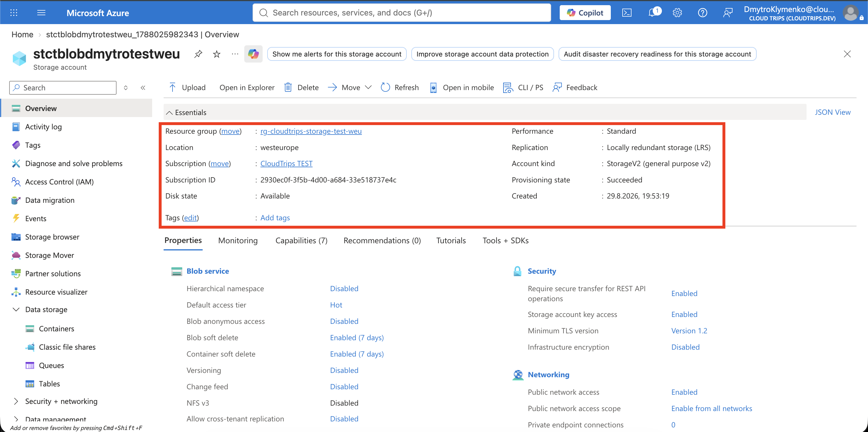Open the Move dropdown
This screenshot has height=432, width=868.
(350, 87)
